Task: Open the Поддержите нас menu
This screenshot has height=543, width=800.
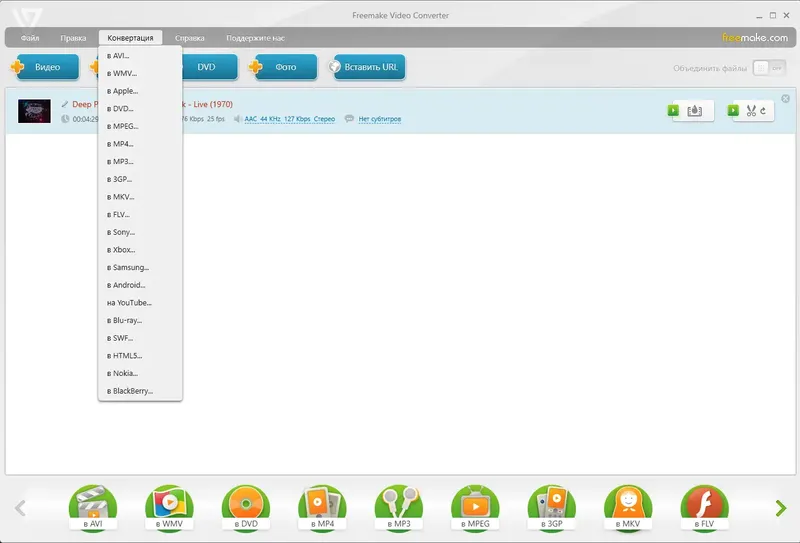Action: click(x=256, y=38)
